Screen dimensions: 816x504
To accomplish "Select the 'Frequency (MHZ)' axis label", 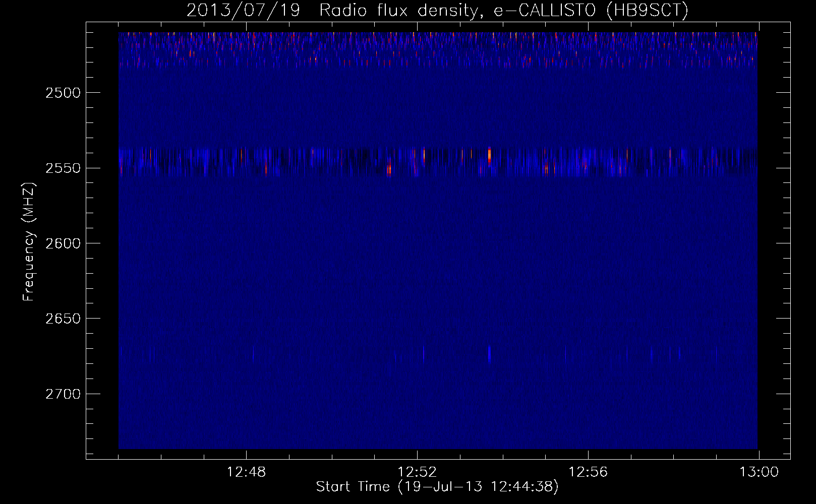I will tap(29, 242).
